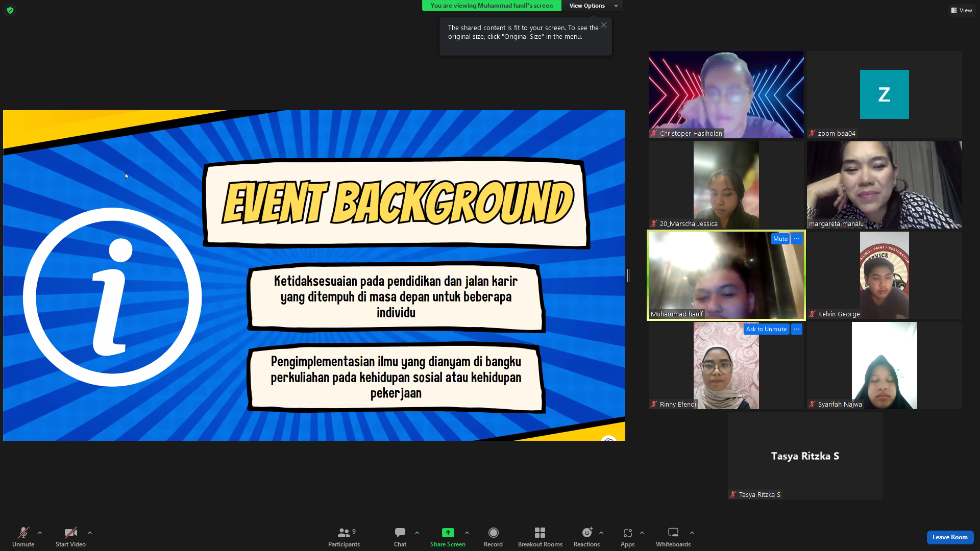This screenshot has width=980, height=551.
Task: Click the info icon on the shared slide
Action: [x=112, y=297]
